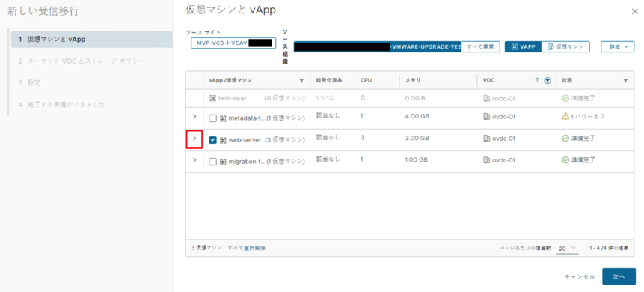Click the 準備完了 check icon in migration-t... row
This screenshot has height=292, width=644.
coord(565,159)
